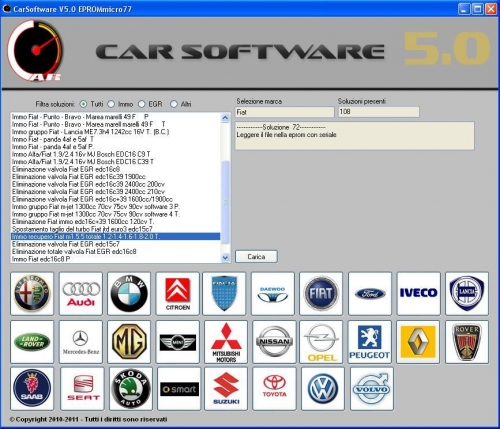The image size is (500, 429).
Task: Select the Saab brand logo
Action: click(32, 389)
